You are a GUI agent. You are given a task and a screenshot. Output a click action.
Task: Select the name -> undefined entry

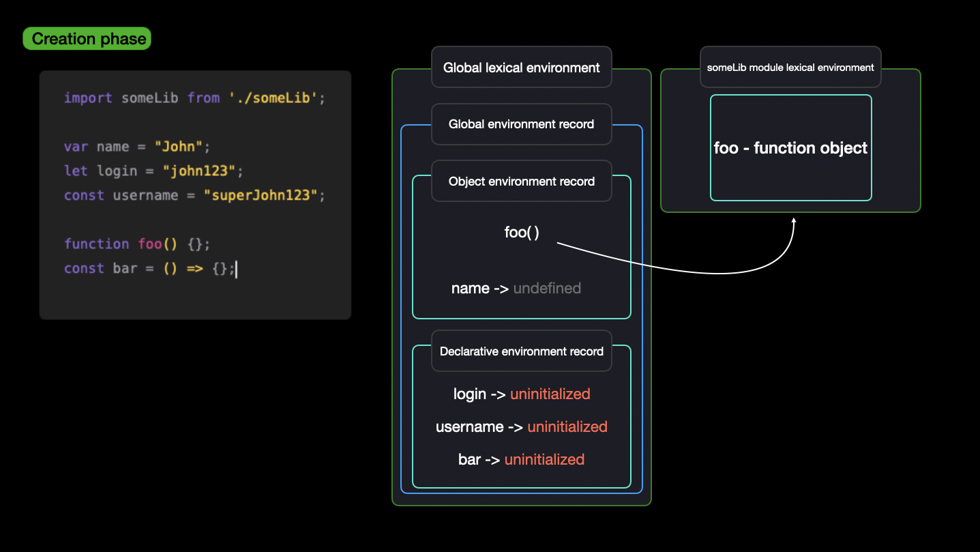(x=516, y=289)
